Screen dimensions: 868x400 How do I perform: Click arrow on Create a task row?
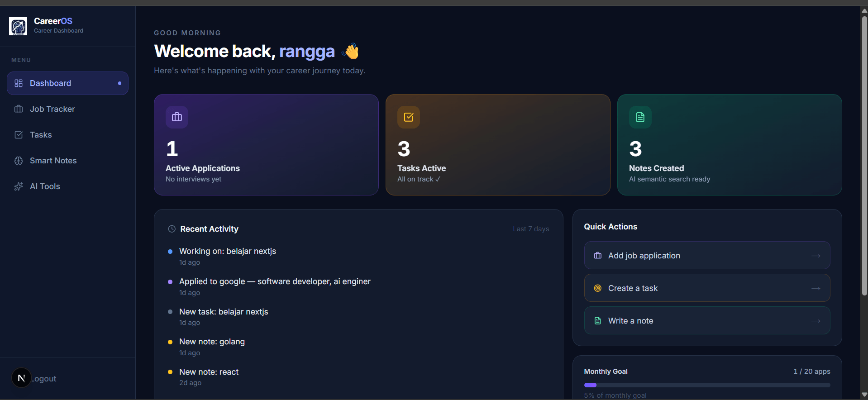click(x=816, y=288)
